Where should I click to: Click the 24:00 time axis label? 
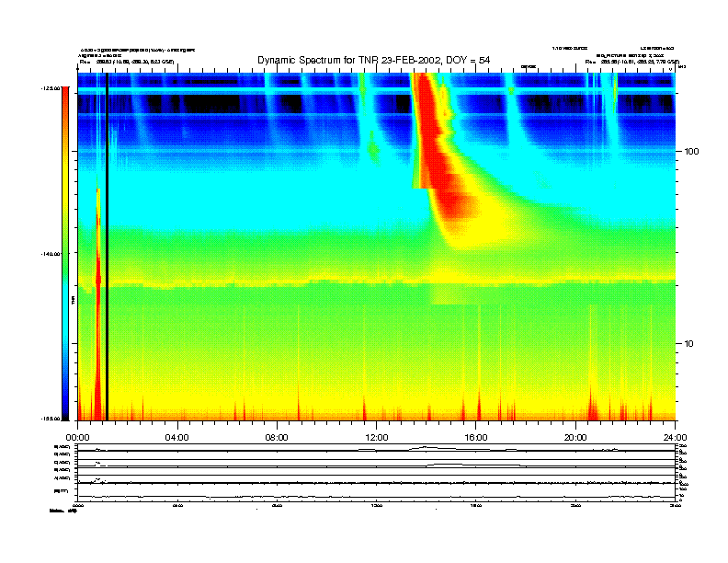[675, 438]
